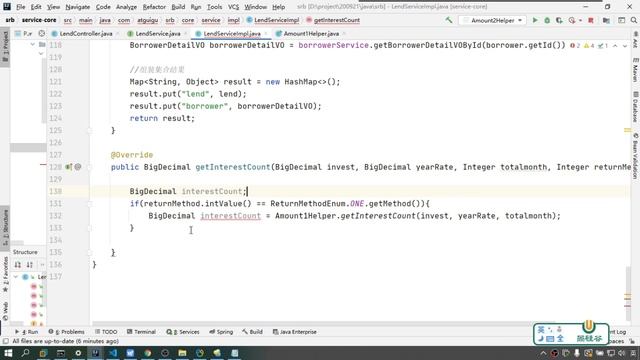Screen dimensions: 640x360
Task: Open Windows Start menu
Action: pyautogui.click(x=8, y=353)
